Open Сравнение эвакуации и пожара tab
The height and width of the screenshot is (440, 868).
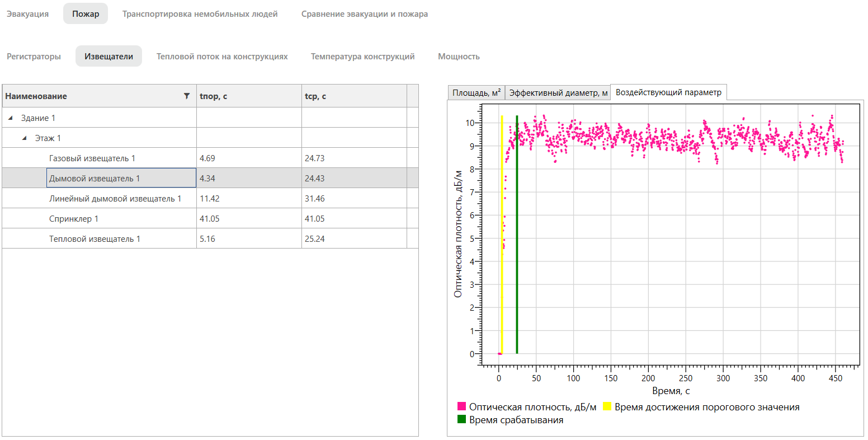(x=365, y=14)
